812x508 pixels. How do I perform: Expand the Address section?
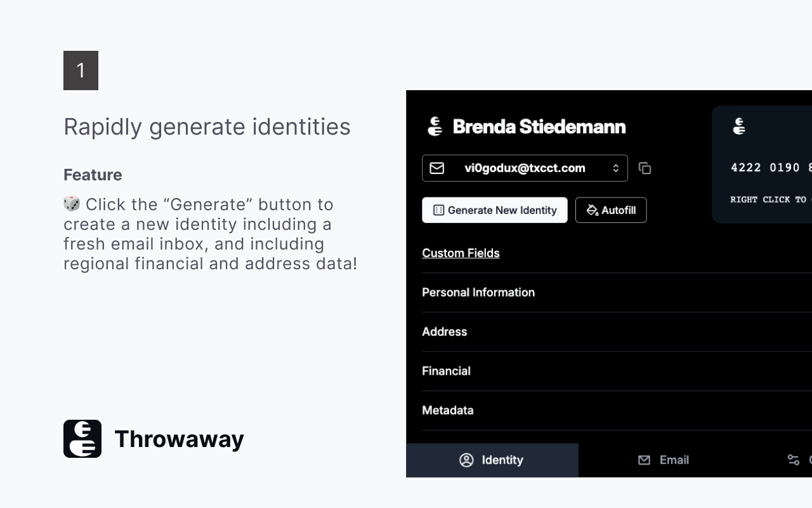point(445,331)
